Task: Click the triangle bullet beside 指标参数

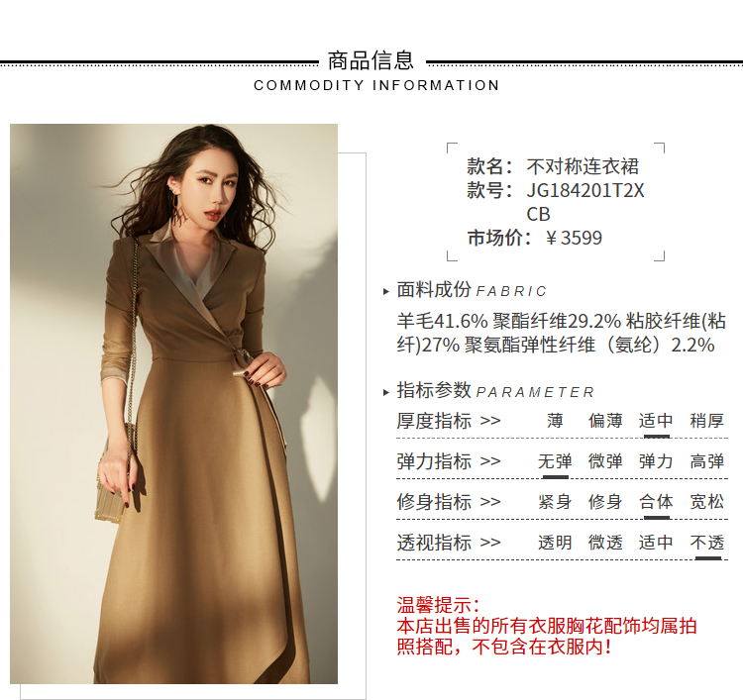Action: 385,393
